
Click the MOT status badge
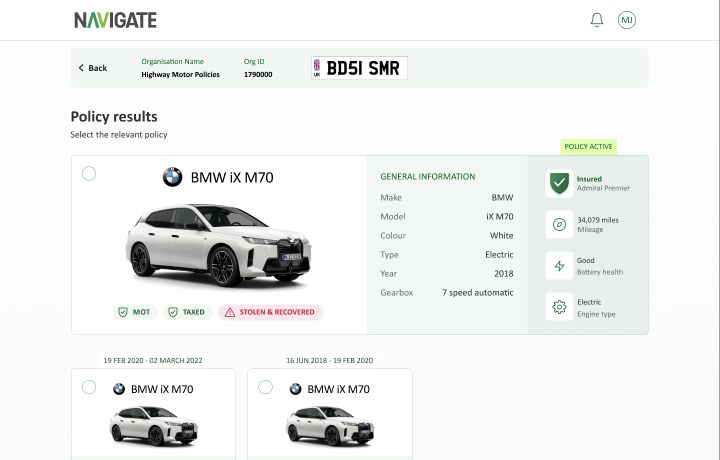tap(135, 312)
